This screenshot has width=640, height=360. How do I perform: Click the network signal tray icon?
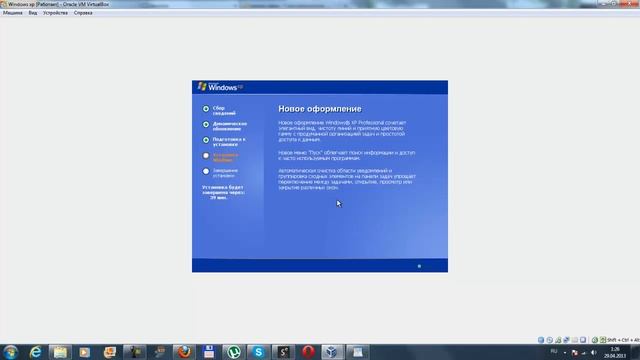coord(584,353)
